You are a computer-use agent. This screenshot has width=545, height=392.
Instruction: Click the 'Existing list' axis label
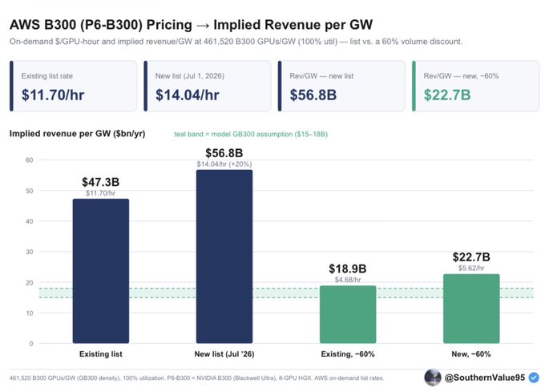[x=101, y=354]
